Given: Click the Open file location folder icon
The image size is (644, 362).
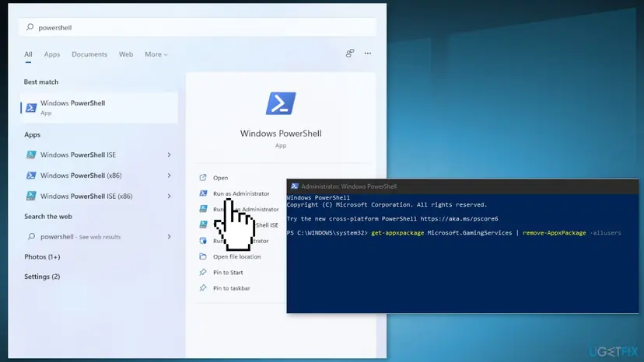Looking at the screenshot, I should pyautogui.click(x=203, y=256).
